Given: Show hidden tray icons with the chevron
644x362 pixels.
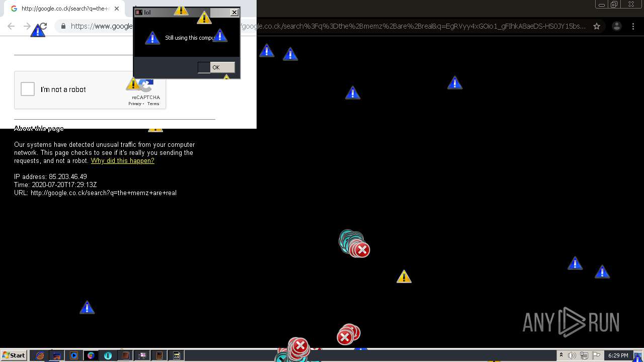Looking at the screenshot, I should click(x=561, y=355).
